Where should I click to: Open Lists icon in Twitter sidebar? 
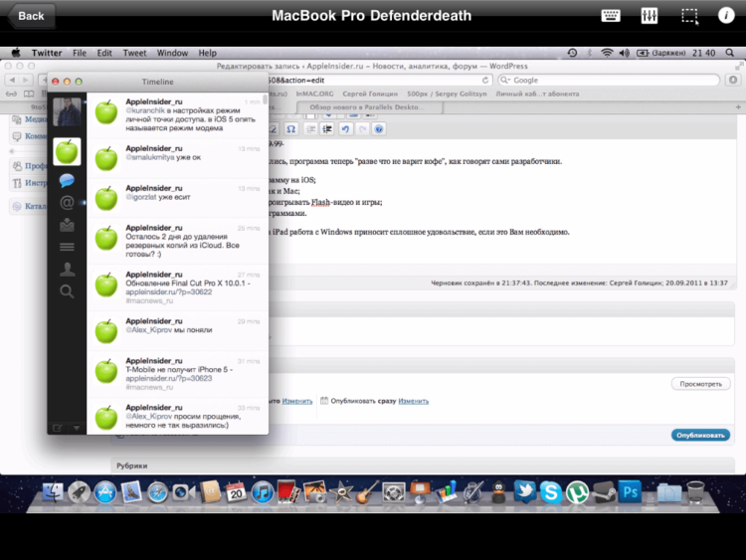pos(67,247)
